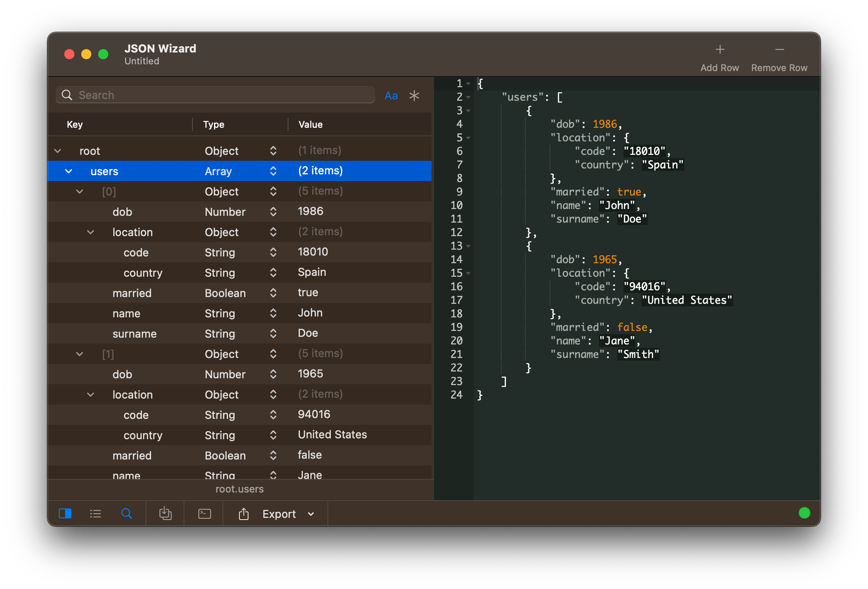Toggle the split view panel icon

click(x=65, y=514)
